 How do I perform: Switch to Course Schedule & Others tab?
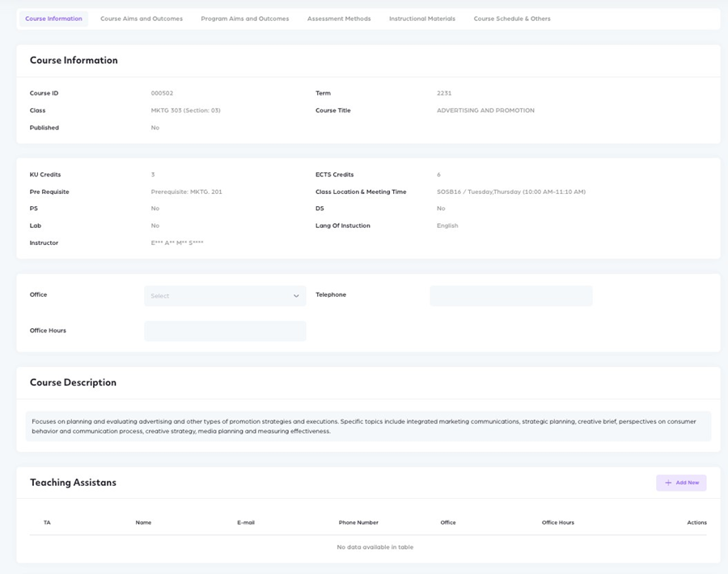pyautogui.click(x=512, y=19)
